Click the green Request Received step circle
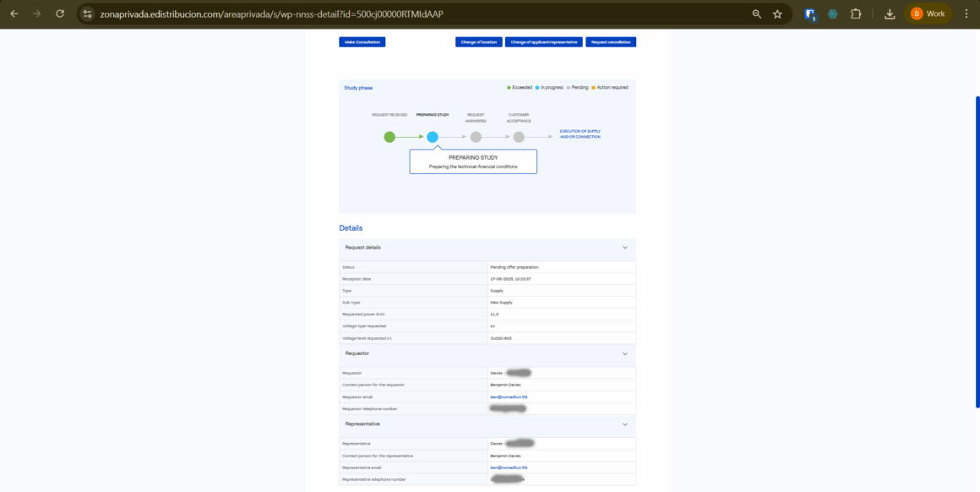This screenshot has width=980, height=492. (x=389, y=136)
